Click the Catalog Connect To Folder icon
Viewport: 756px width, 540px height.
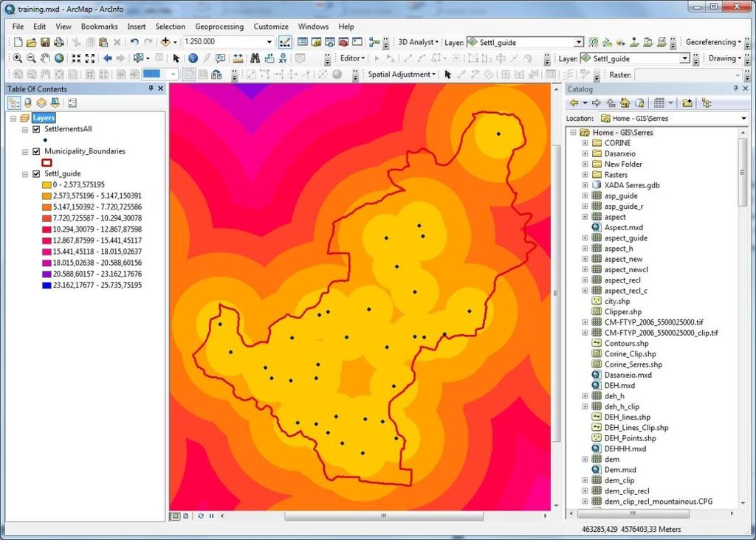click(x=687, y=103)
